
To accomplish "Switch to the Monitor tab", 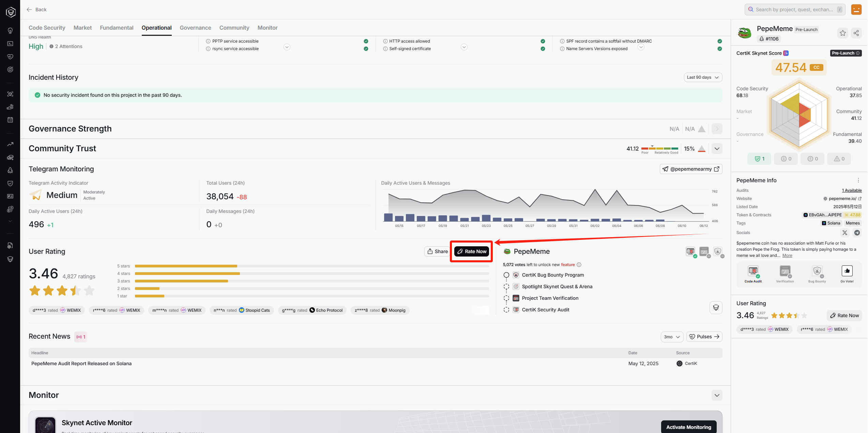I will pyautogui.click(x=268, y=28).
